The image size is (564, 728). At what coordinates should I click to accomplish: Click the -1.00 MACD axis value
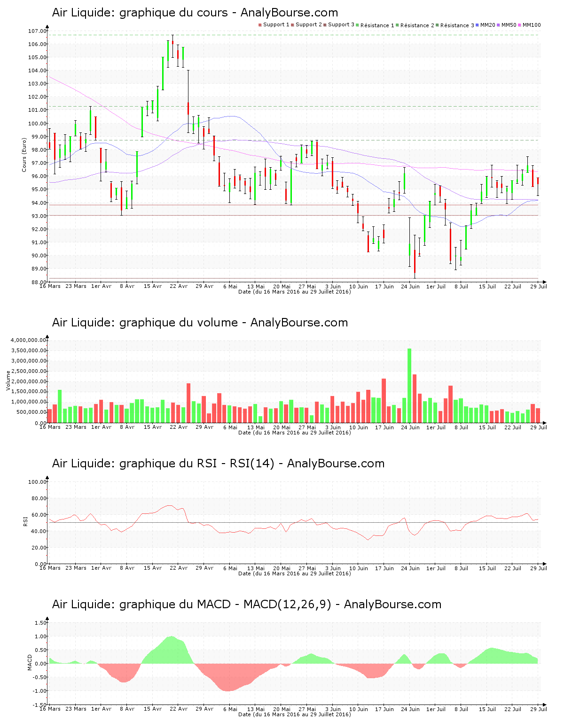tap(40, 691)
